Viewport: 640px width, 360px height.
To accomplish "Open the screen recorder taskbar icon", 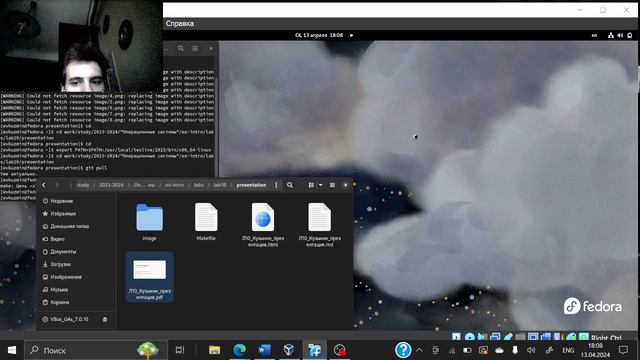I will tap(340, 350).
